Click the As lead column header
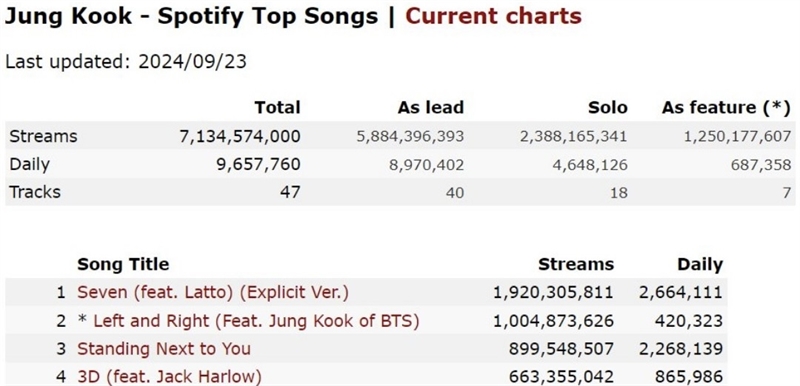Image resolution: width=800 pixels, height=386 pixels. tap(431, 108)
